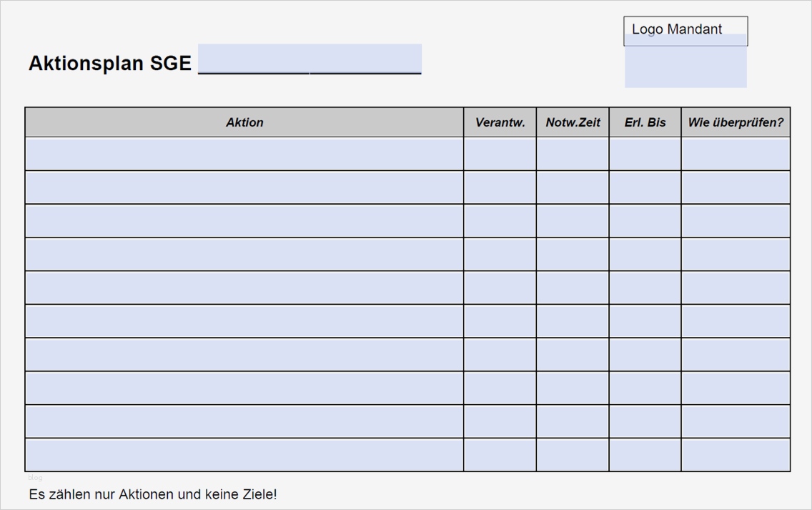The height and width of the screenshot is (510, 812).
Task: Click the Aktion column header
Action: (244, 122)
